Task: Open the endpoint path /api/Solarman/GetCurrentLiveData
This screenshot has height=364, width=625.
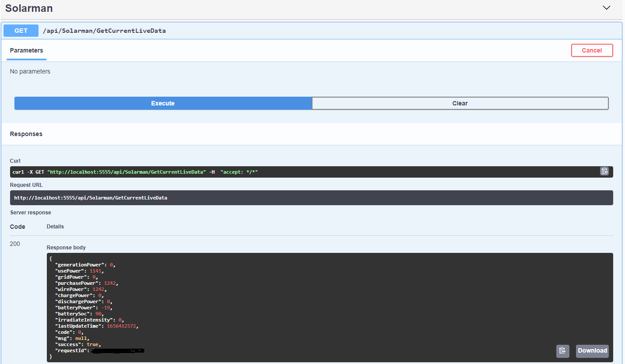Action: (x=104, y=31)
